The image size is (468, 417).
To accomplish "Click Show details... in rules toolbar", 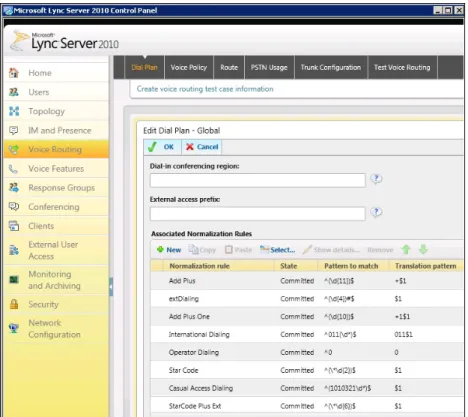I will click(x=331, y=250).
